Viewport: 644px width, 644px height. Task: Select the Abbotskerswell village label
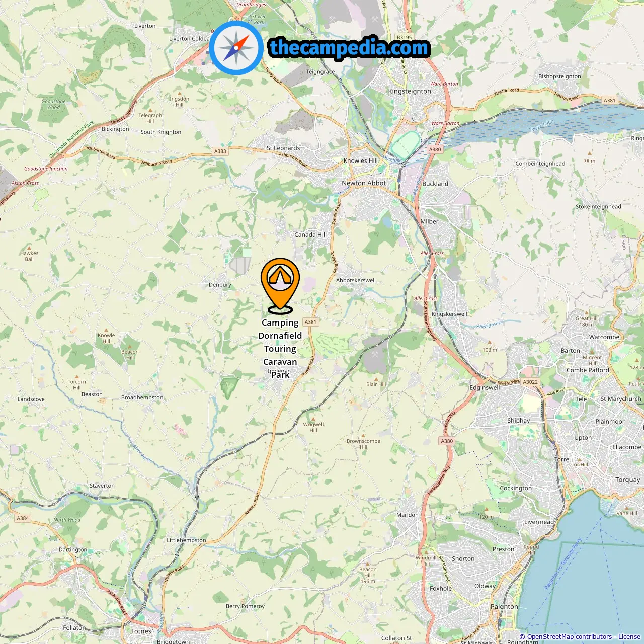(x=356, y=280)
